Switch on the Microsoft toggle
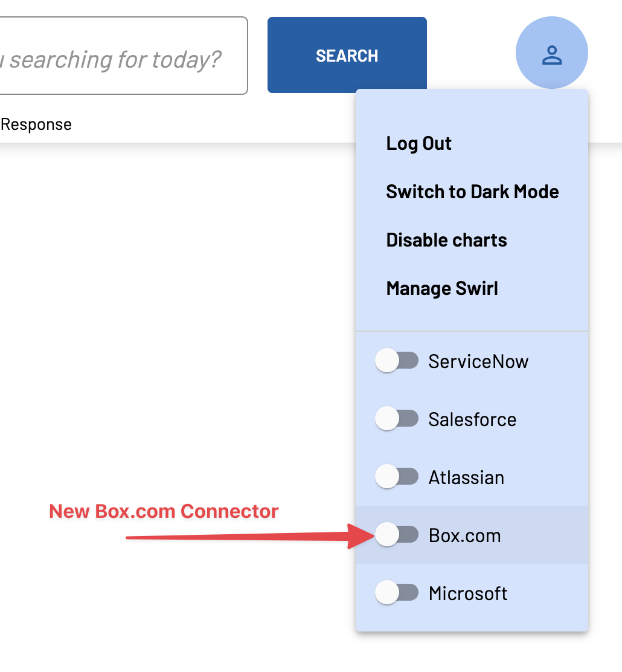This screenshot has width=622, height=672. pos(397,592)
